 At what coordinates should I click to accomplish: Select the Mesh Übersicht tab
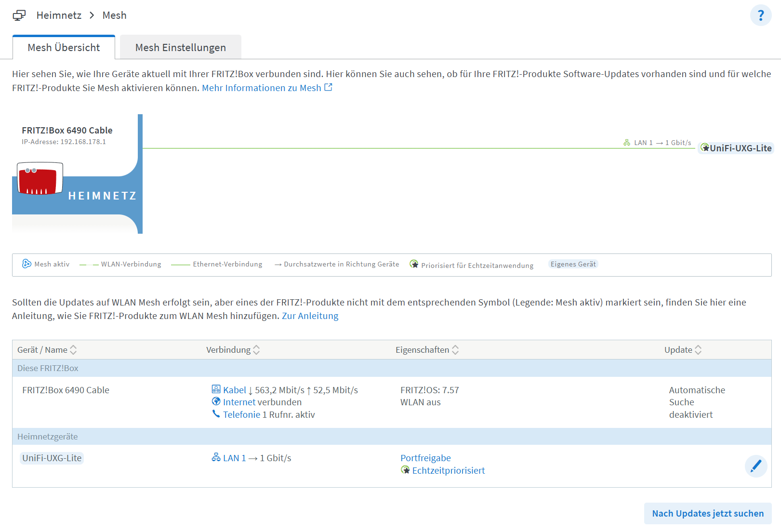click(x=64, y=47)
